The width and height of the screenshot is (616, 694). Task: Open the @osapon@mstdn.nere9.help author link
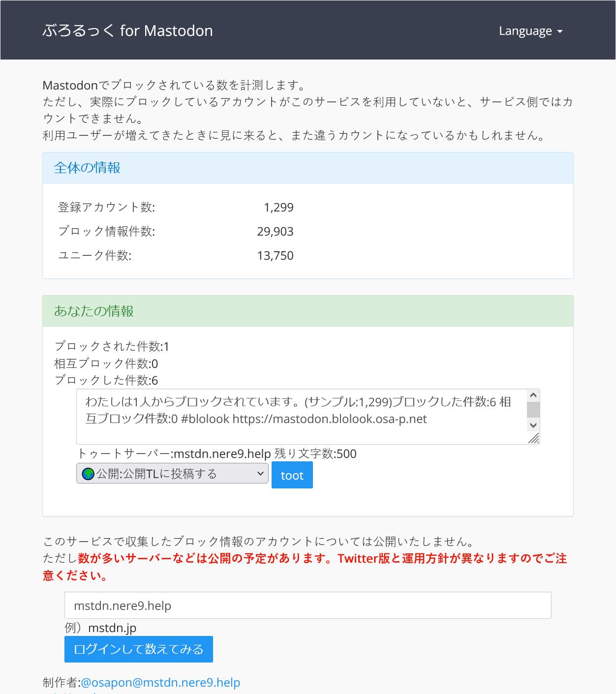(x=160, y=682)
